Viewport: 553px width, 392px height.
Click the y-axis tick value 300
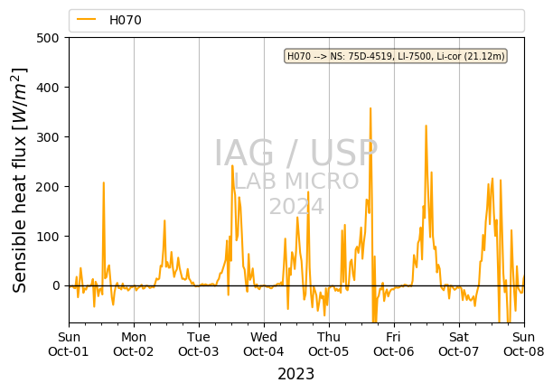(x=48, y=137)
